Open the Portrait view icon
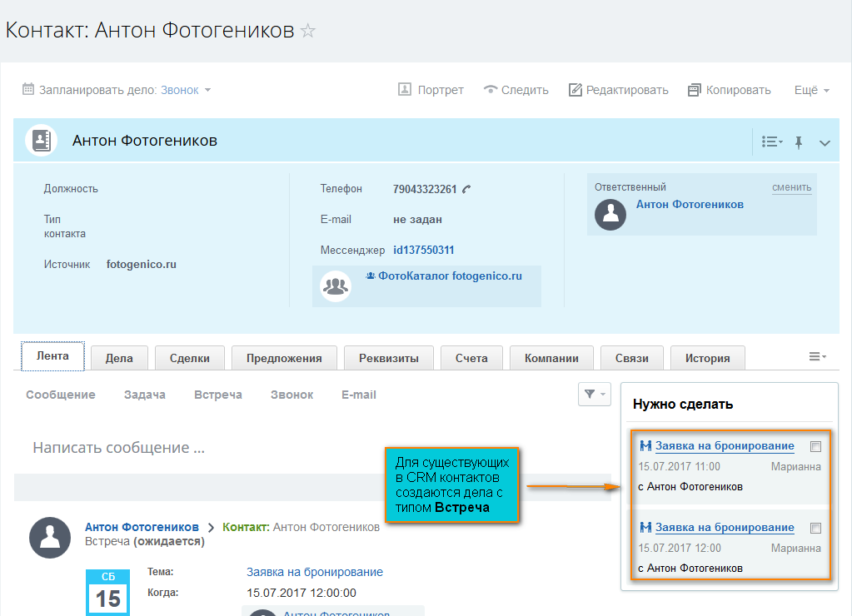Image resolution: width=852 pixels, height=616 pixels. pos(406,90)
